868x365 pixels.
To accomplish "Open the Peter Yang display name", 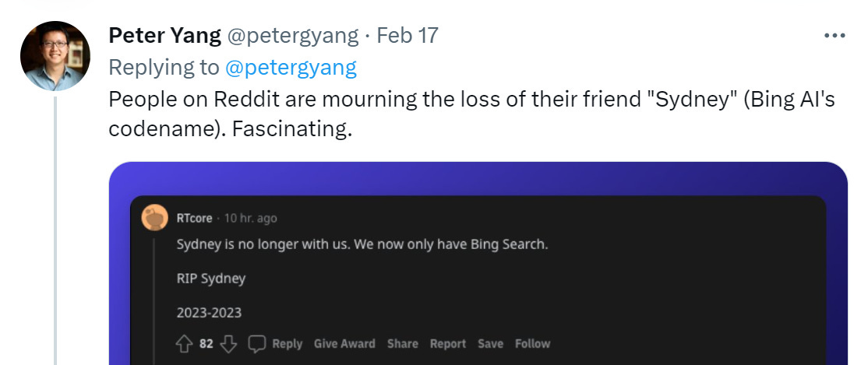I will coord(164,36).
